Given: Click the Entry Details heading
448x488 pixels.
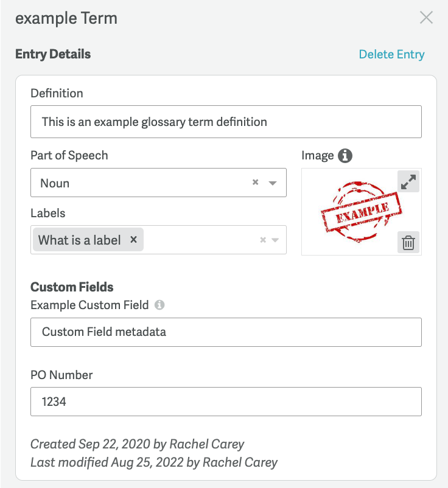Looking at the screenshot, I should click(53, 54).
